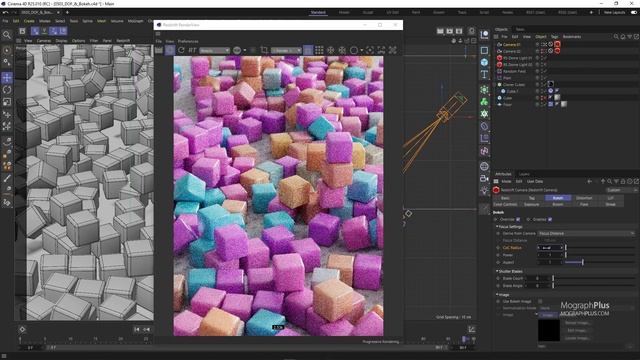Toggle Bokeh Override checkbox
The height and width of the screenshot is (360, 640).
(518, 220)
